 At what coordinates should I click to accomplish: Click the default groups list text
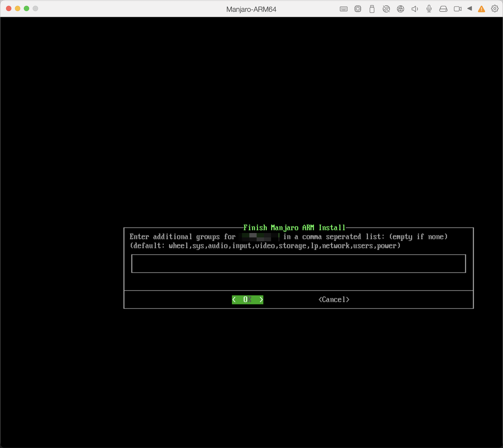pos(265,246)
